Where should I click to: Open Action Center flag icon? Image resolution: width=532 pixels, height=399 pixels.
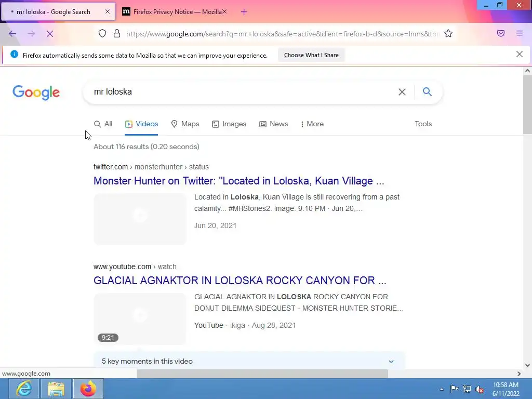pyautogui.click(x=454, y=389)
